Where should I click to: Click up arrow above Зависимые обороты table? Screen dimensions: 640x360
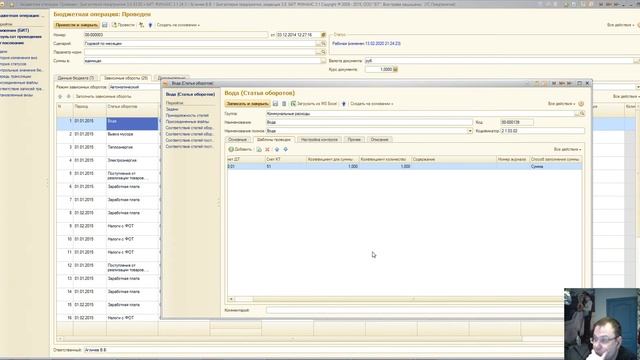point(60,96)
